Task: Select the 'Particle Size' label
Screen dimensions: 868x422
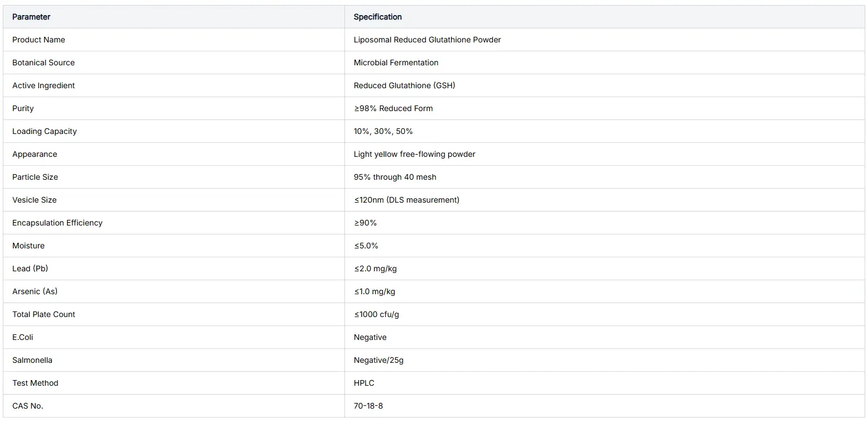Action: (x=35, y=177)
